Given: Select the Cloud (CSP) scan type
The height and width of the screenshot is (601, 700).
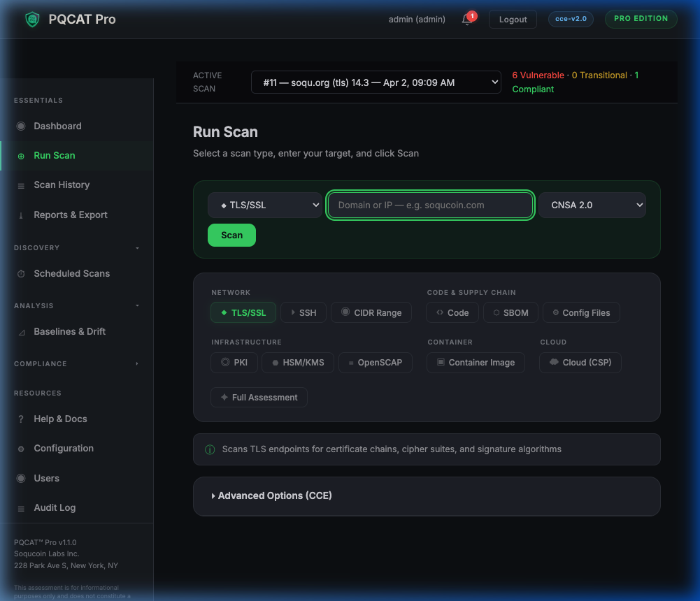Looking at the screenshot, I should tap(580, 363).
